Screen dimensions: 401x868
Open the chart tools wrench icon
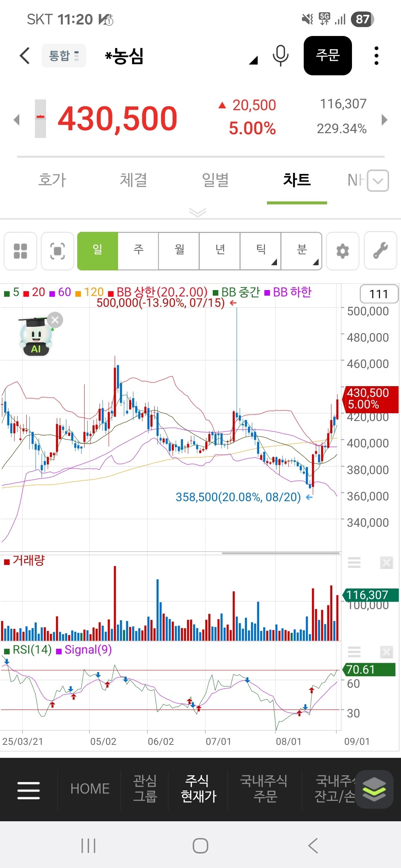[381, 251]
